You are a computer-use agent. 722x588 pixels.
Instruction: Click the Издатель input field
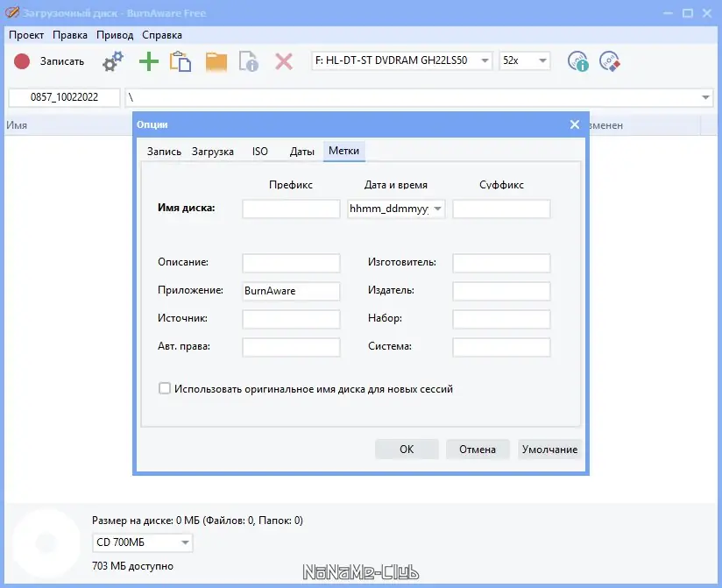[x=501, y=291]
